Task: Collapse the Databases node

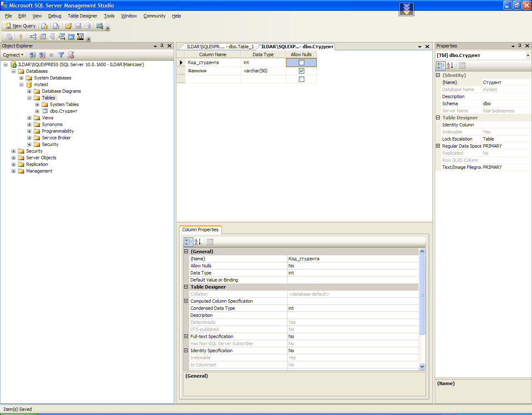Action: pos(13,71)
